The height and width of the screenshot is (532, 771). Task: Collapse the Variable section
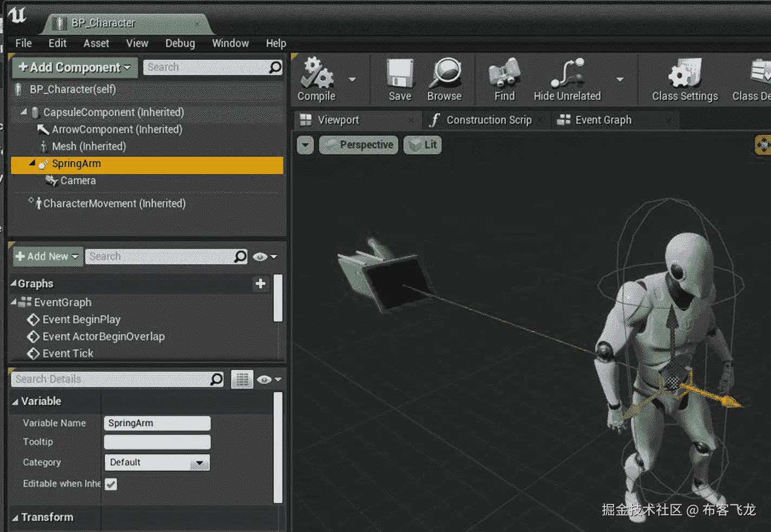pyautogui.click(x=15, y=402)
